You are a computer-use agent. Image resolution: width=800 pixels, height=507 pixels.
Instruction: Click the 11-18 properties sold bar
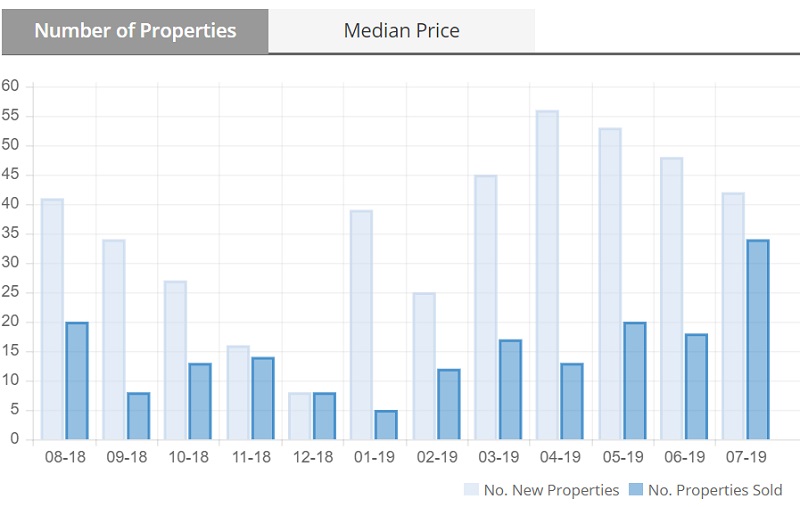[x=263, y=398]
